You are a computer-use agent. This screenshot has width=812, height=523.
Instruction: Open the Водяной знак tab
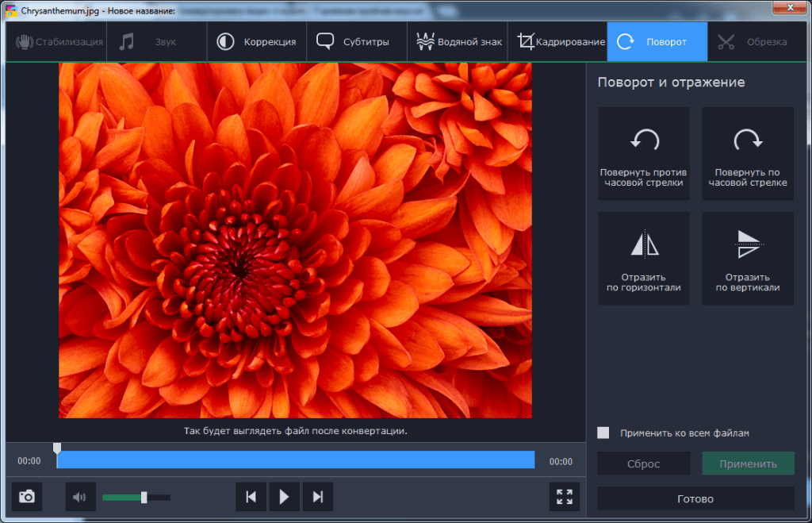point(457,42)
